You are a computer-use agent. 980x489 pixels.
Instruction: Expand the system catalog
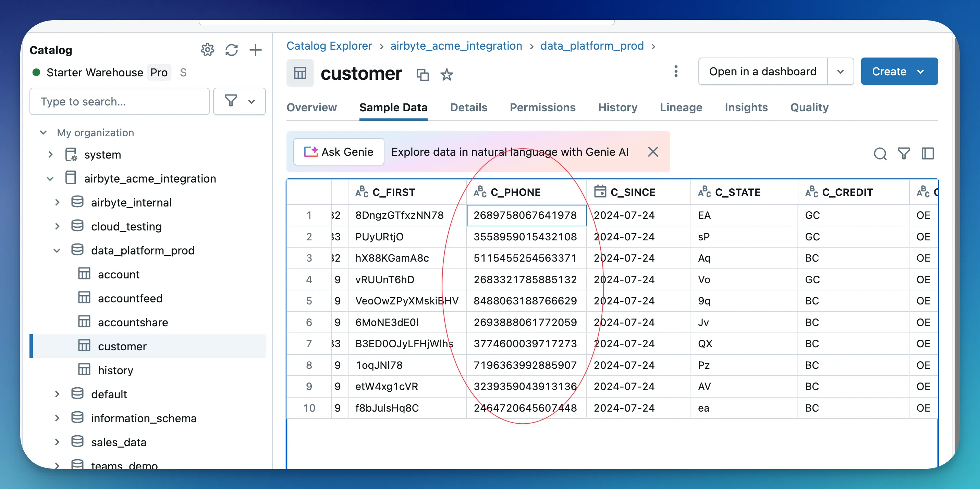50,155
